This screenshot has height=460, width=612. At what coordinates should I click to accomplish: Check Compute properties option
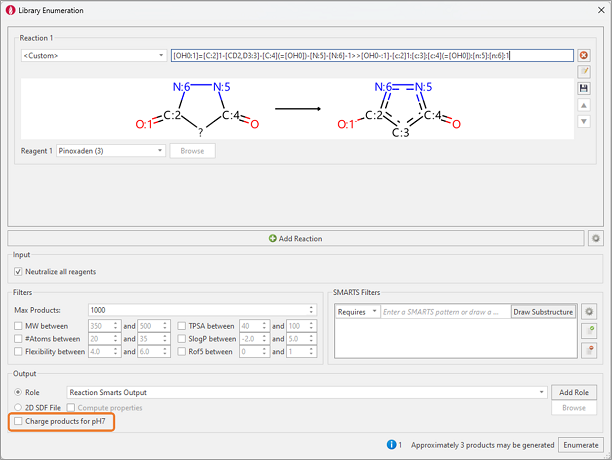click(x=71, y=408)
